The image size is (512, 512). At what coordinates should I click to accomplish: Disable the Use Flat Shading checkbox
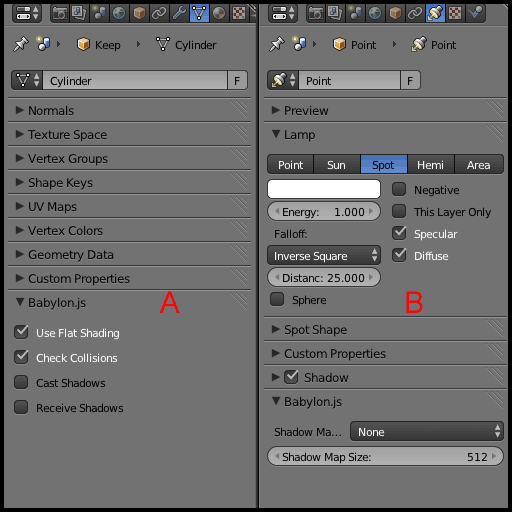coord(21,332)
